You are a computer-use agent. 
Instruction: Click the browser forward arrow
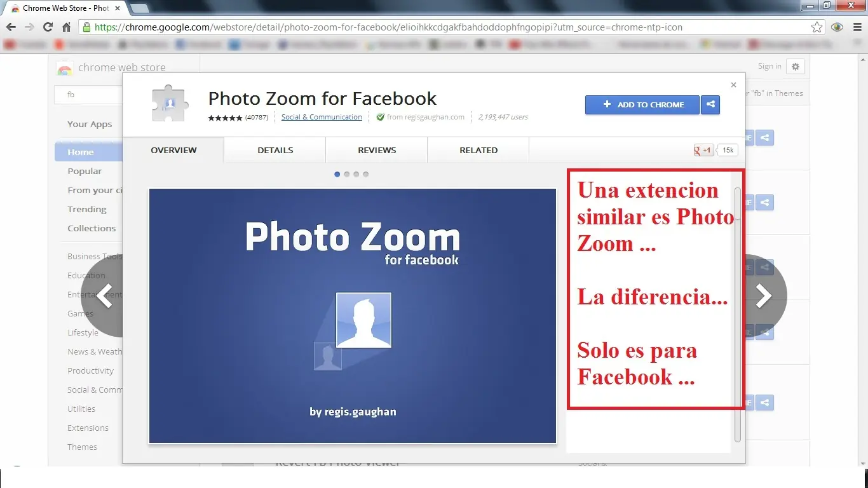pyautogui.click(x=29, y=27)
